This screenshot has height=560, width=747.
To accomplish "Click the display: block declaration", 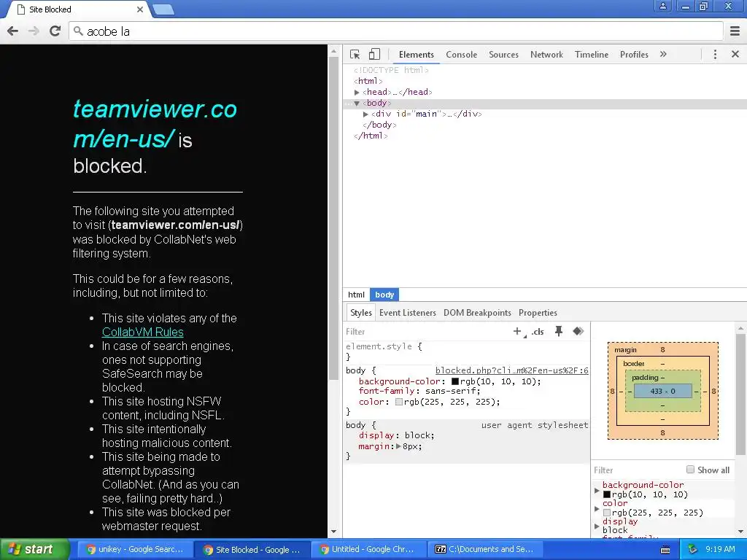I will coord(396,435).
